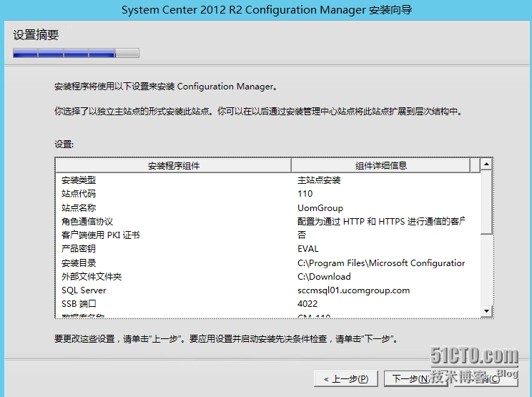Click the 4022 port value
This screenshot has width=532, height=397.
tap(307, 304)
